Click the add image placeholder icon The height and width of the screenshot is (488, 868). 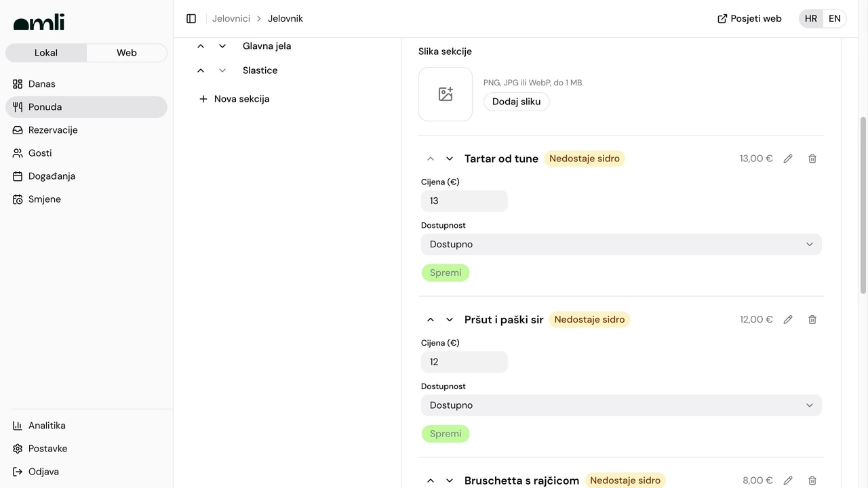(x=446, y=94)
